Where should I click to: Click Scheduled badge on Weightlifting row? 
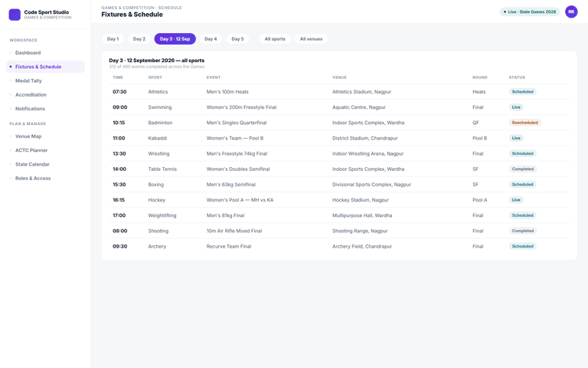tap(522, 215)
